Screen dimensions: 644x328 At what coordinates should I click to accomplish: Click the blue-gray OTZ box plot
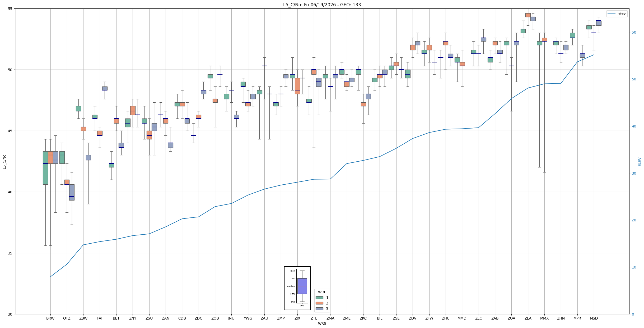click(72, 192)
